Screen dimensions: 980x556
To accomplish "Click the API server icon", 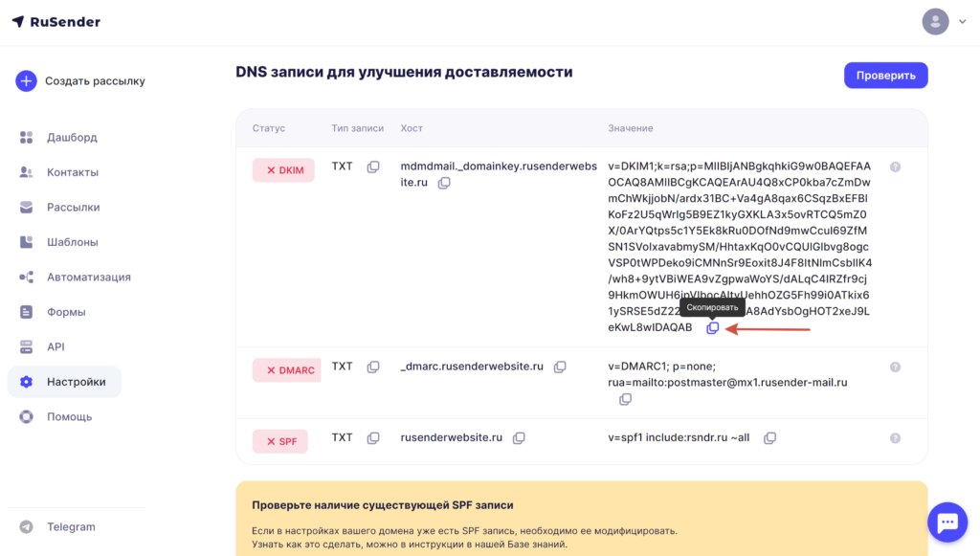I will click(26, 346).
